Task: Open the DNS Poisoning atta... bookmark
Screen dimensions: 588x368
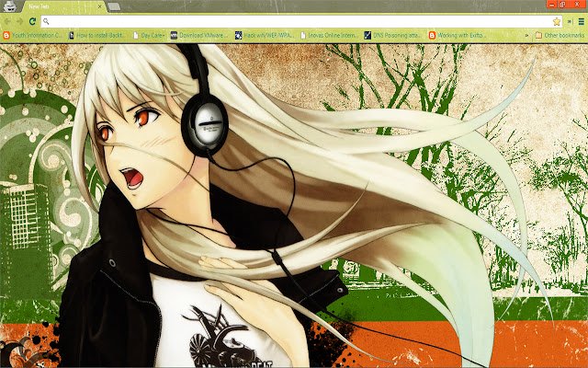Action: point(393,35)
